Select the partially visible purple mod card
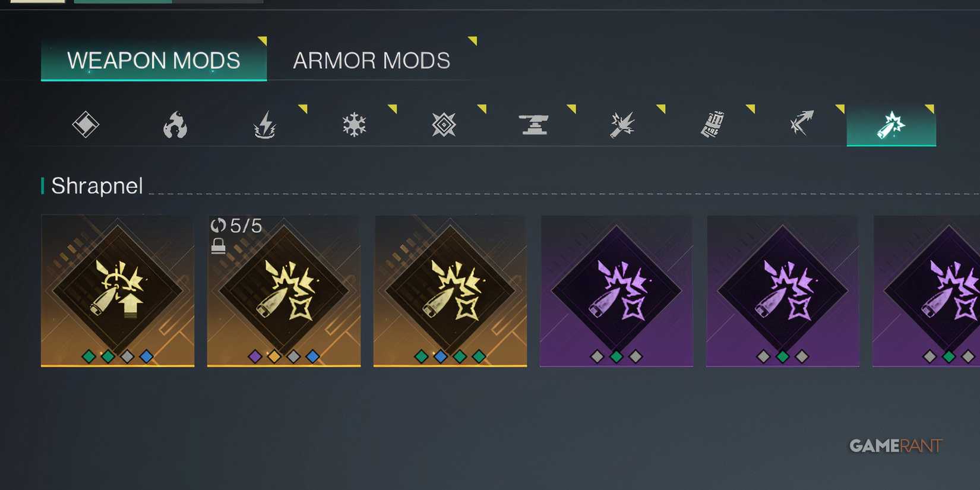Screen dimensions: 980x490 (926, 291)
